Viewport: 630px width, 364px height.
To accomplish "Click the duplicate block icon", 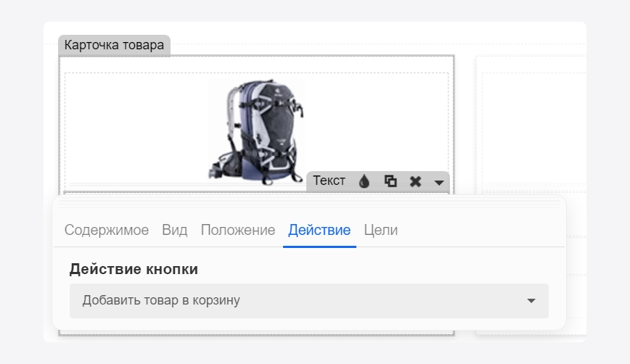I will [x=390, y=181].
